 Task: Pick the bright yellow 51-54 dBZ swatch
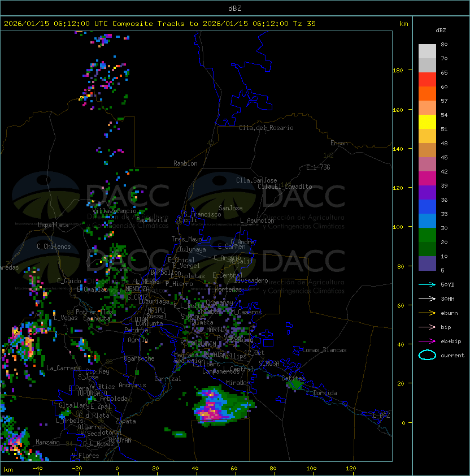[x=427, y=122]
